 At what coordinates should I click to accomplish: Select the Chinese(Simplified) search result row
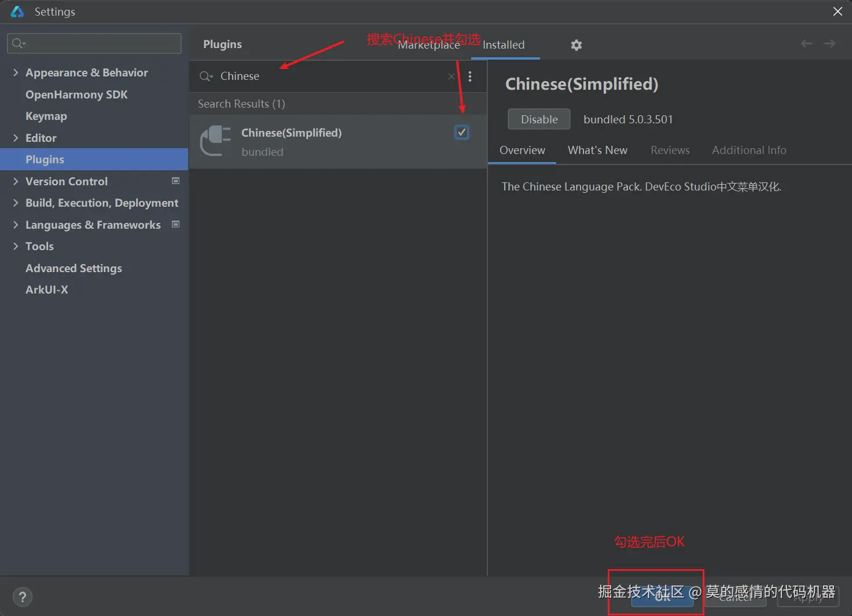coord(338,142)
